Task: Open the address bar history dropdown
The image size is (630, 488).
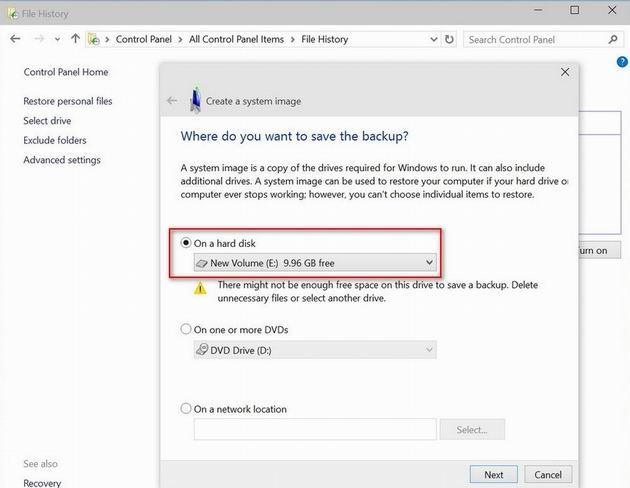Action: (434, 39)
